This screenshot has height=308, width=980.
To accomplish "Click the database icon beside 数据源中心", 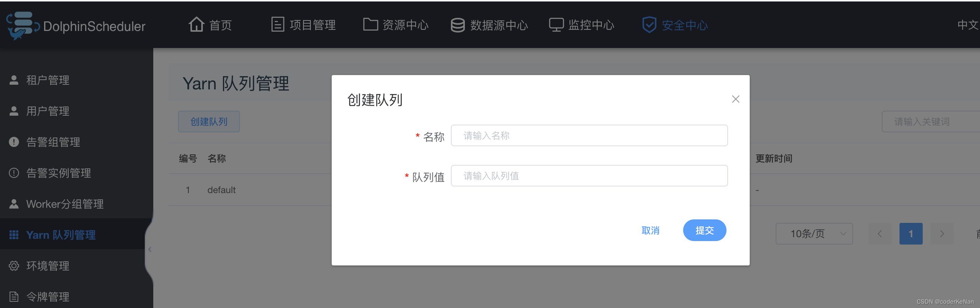I will pyautogui.click(x=458, y=25).
